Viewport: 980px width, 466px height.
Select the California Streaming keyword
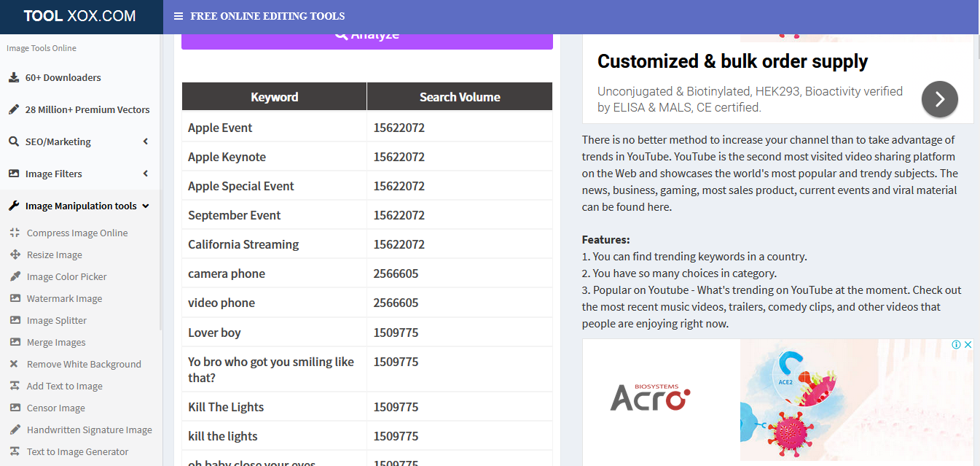click(x=243, y=244)
